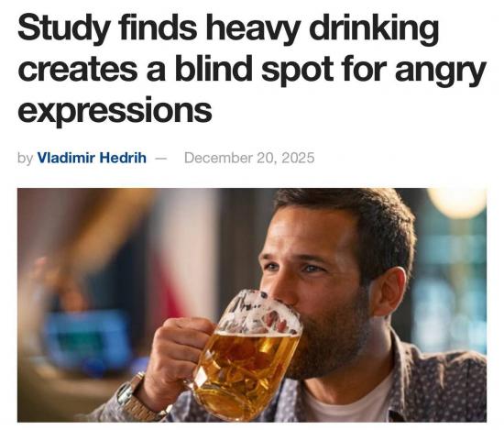The height and width of the screenshot is (430, 504).
Task: Click the blurred blue object in photo background
Action: (x=87, y=341)
